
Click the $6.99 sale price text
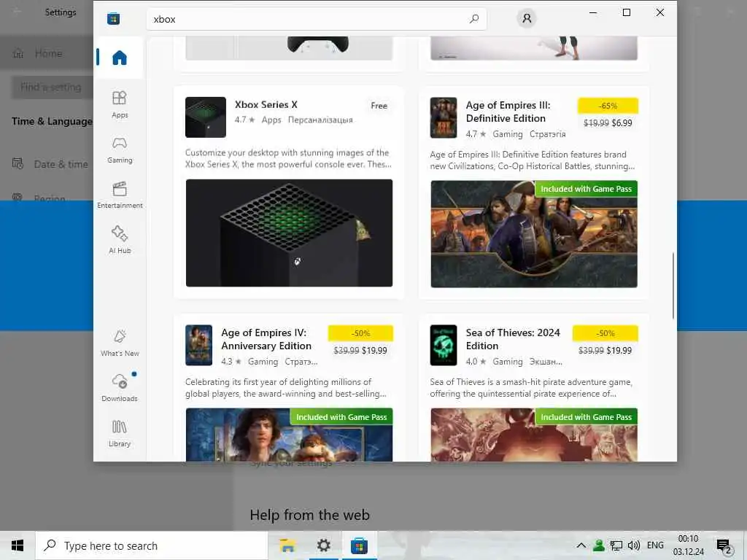[x=622, y=122]
